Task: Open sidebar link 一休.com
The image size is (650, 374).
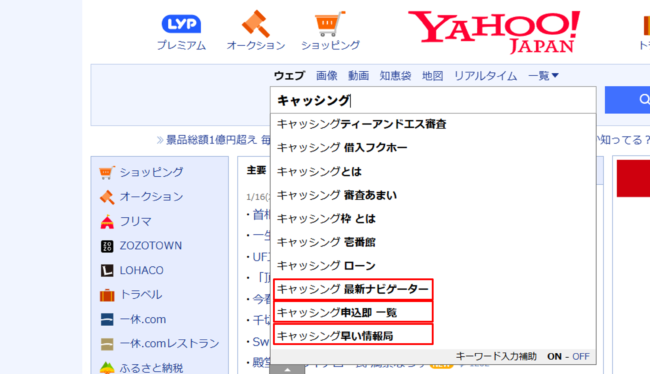Action: (143, 319)
